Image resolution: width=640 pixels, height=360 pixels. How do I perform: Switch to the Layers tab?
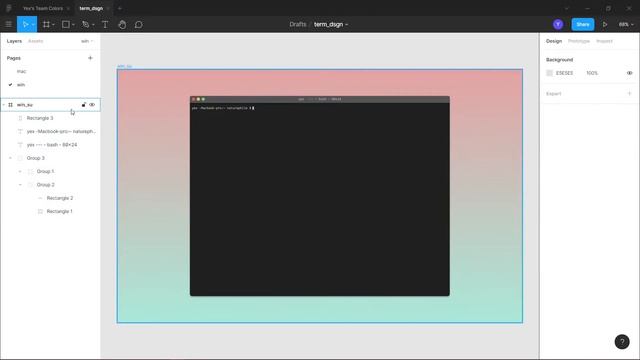(14, 41)
